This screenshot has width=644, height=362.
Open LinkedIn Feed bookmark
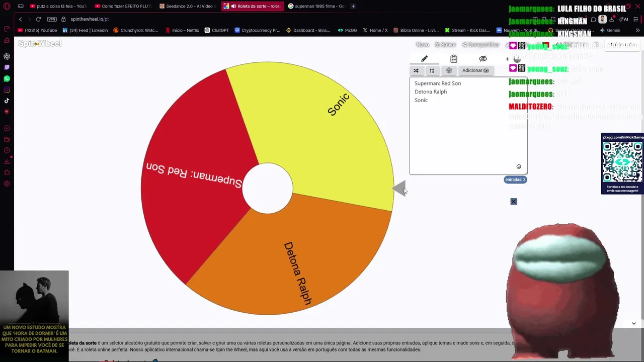coord(85,30)
